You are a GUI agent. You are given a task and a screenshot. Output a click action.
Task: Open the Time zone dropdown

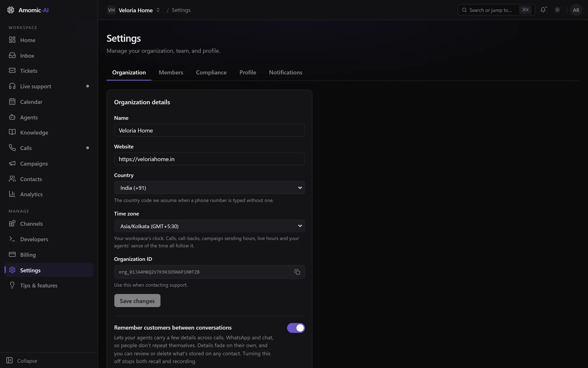pos(209,226)
